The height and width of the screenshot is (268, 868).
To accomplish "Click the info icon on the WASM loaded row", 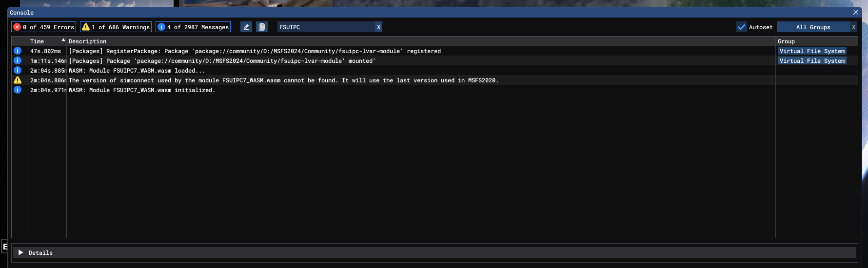I will click(18, 71).
